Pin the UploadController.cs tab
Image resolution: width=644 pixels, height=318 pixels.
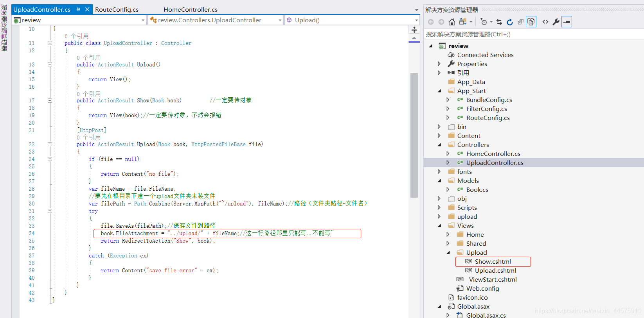tap(78, 9)
